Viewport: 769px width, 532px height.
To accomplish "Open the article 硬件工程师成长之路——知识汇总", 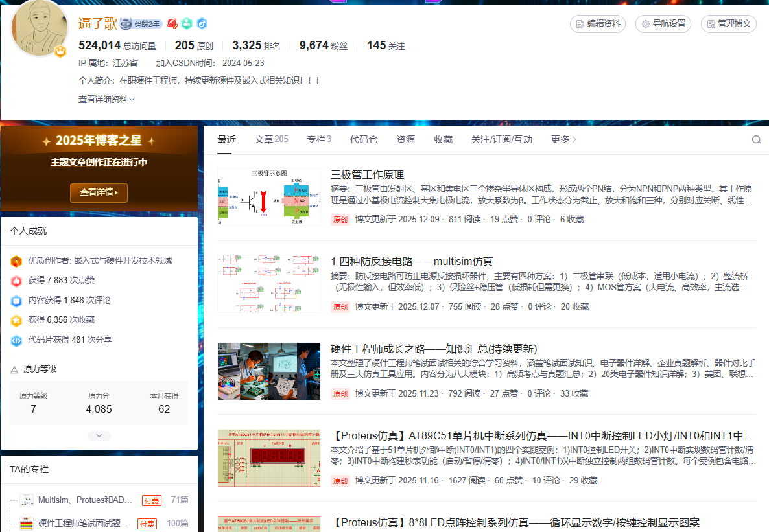I will [x=434, y=349].
